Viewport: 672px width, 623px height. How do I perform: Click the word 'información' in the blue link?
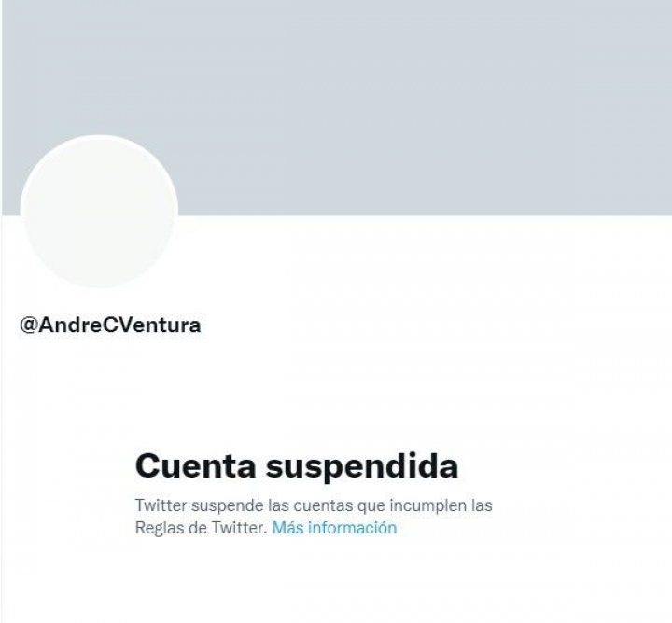click(x=352, y=528)
